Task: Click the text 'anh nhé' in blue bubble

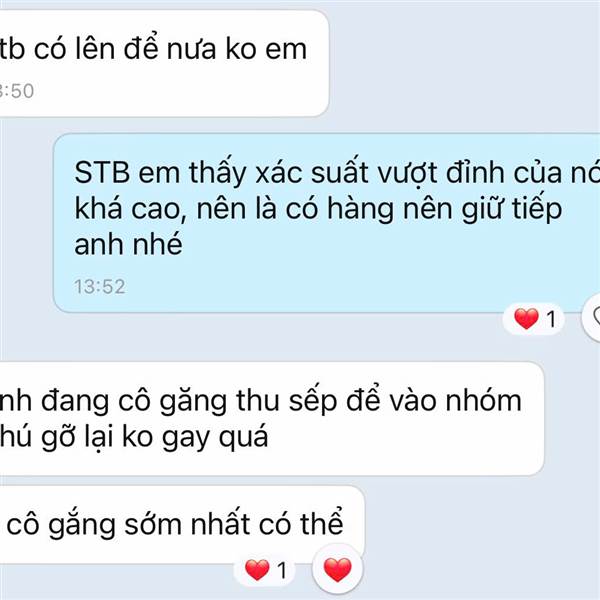Action: [x=128, y=244]
